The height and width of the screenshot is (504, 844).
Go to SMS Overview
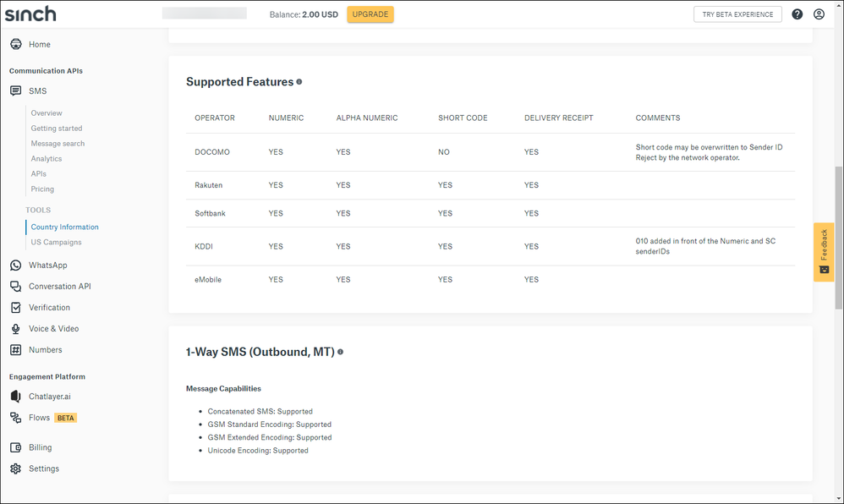(47, 113)
